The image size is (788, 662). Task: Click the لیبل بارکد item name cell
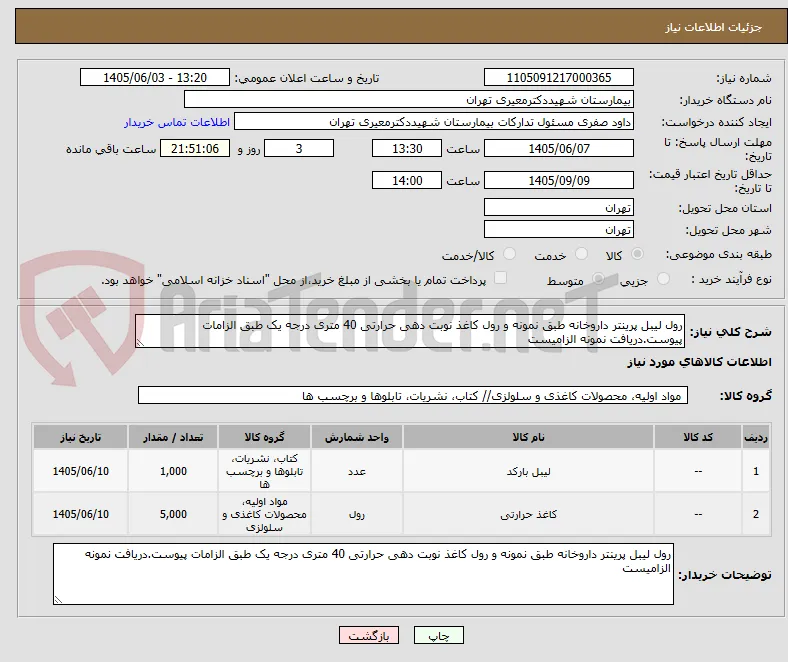click(528, 471)
